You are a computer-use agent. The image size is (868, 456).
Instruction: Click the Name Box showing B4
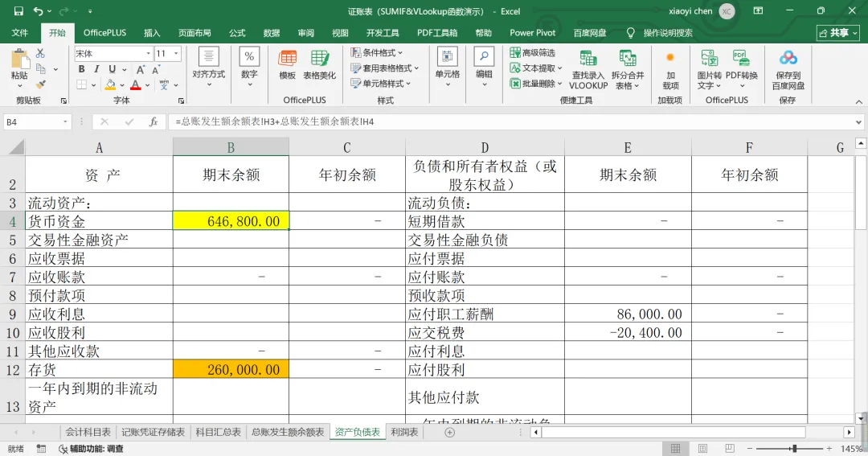point(38,122)
